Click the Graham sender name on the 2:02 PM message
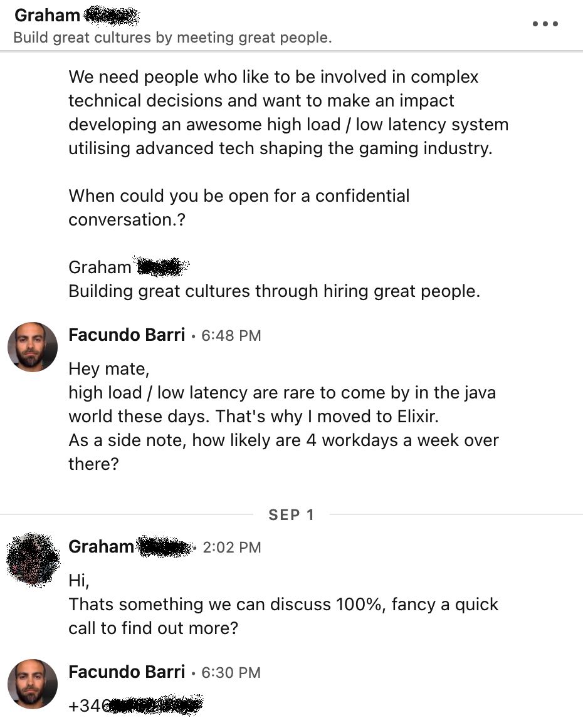 (x=101, y=547)
